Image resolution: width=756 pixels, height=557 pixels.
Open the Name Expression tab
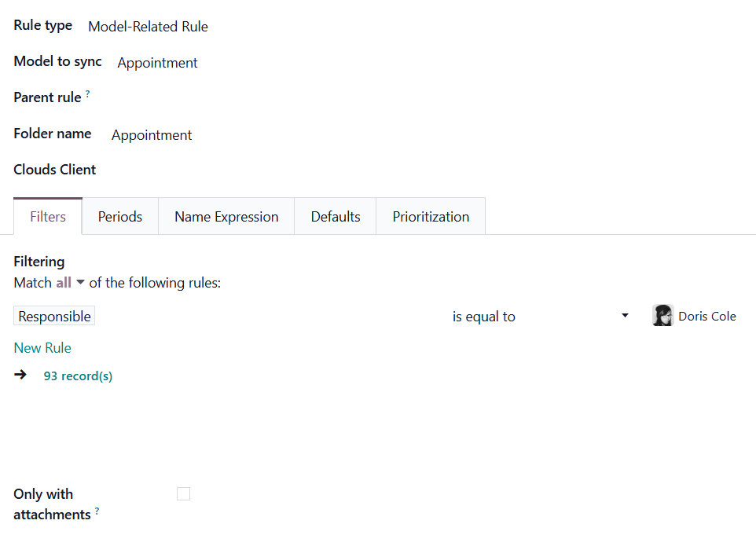226,217
